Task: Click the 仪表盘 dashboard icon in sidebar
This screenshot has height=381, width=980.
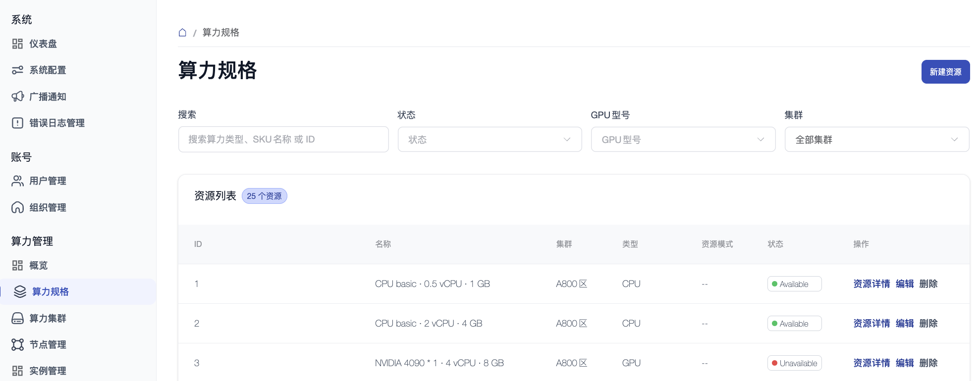Action: [17, 44]
